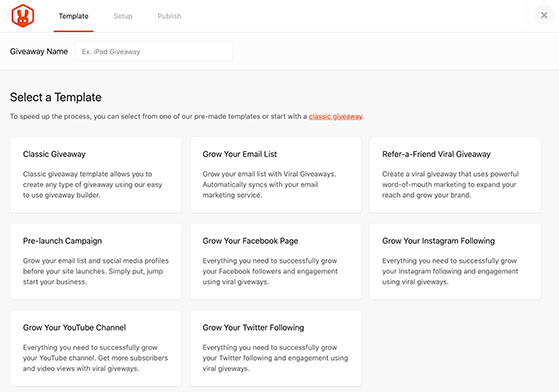Select the Pre-launch Campaign template
Screen dimensions: 559x392
point(96,261)
